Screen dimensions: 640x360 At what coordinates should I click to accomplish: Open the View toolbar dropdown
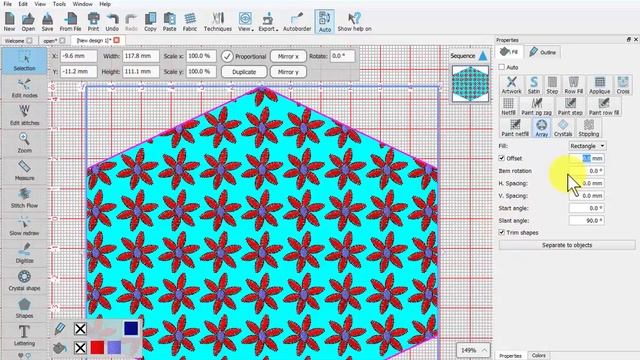pos(245,22)
